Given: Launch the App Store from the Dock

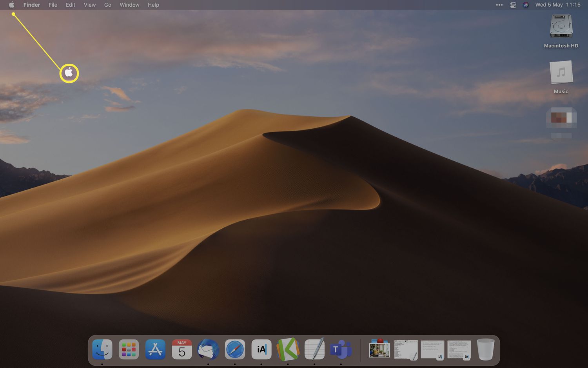Looking at the screenshot, I should click(155, 349).
